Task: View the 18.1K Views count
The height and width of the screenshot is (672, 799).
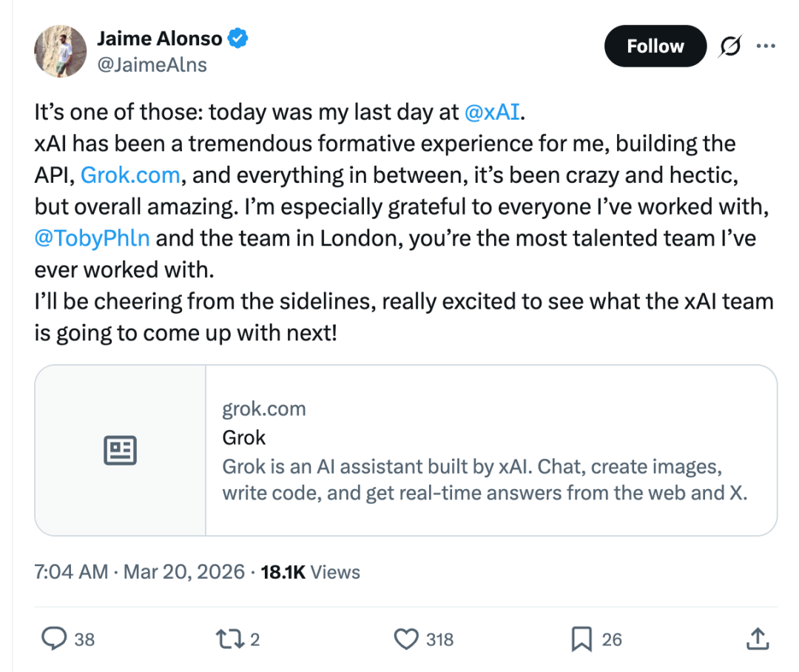Action: (x=311, y=572)
